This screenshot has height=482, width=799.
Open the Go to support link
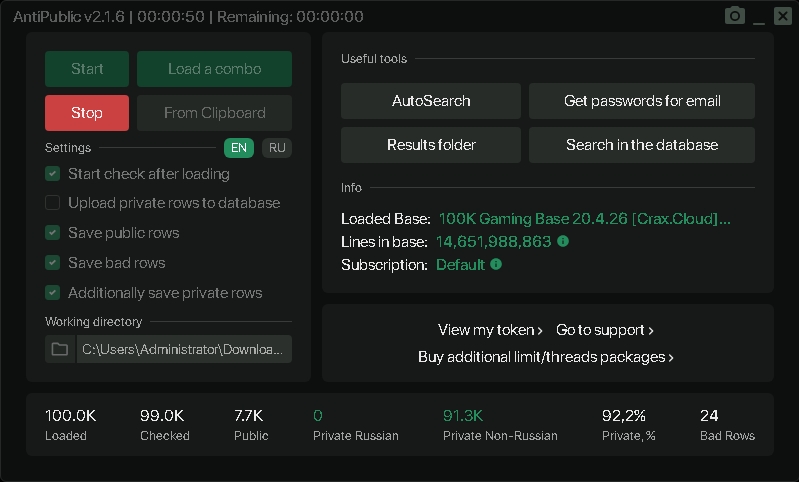click(605, 330)
